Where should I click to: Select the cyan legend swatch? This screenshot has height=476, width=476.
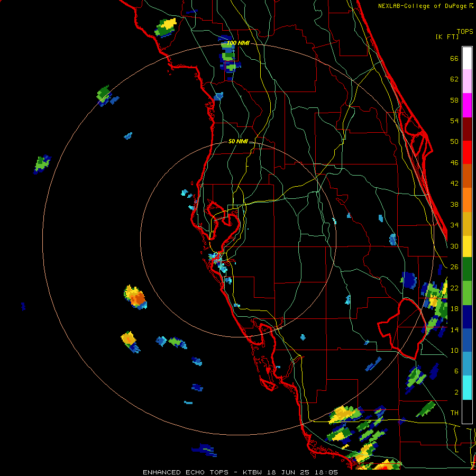pyautogui.click(x=467, y=388)
